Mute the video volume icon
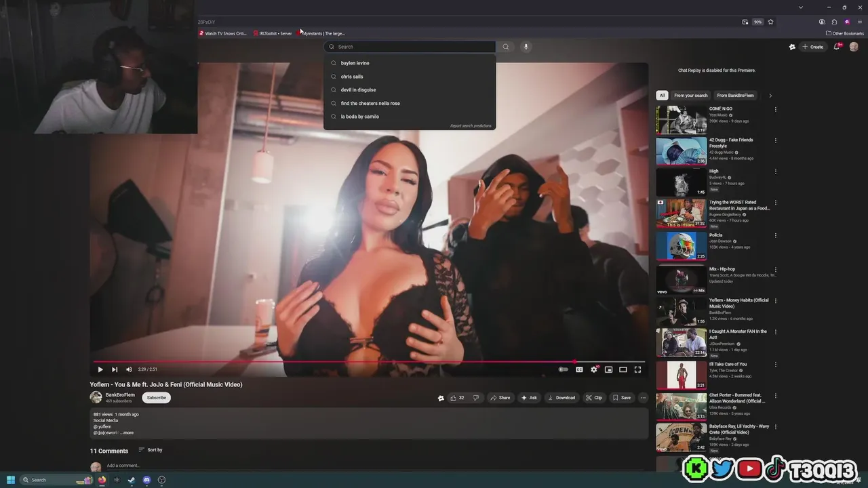Screen dimensions: 868x488 pos(129,369)
